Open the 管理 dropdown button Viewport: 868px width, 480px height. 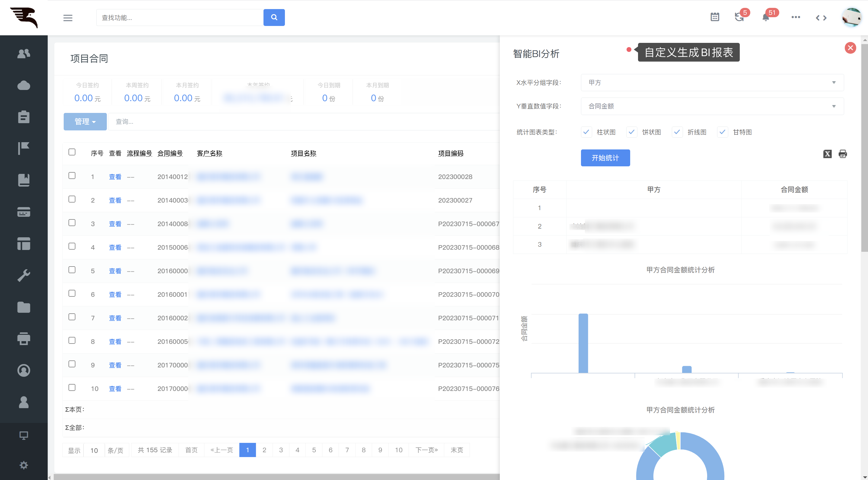[x=85, y=122]
